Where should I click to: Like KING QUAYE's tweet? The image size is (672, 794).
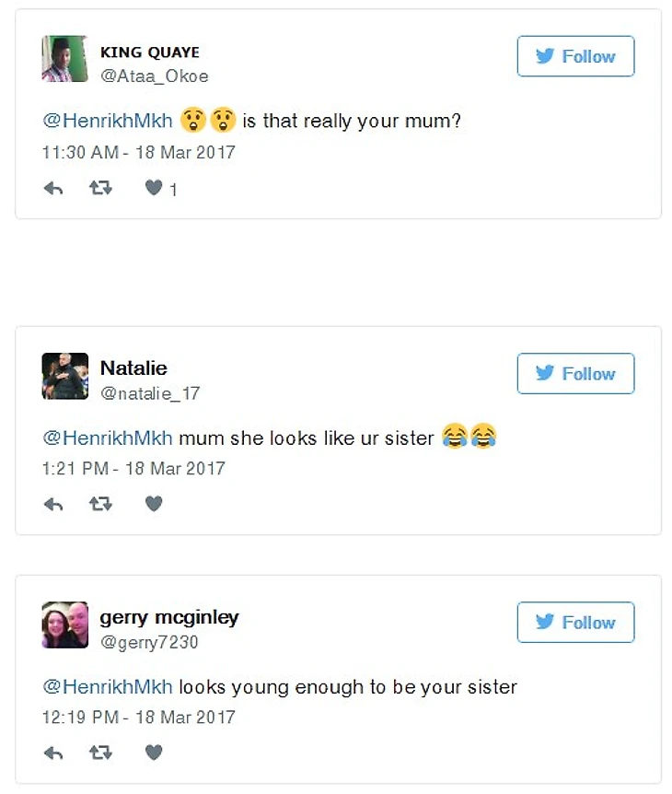tap(154, 189)
